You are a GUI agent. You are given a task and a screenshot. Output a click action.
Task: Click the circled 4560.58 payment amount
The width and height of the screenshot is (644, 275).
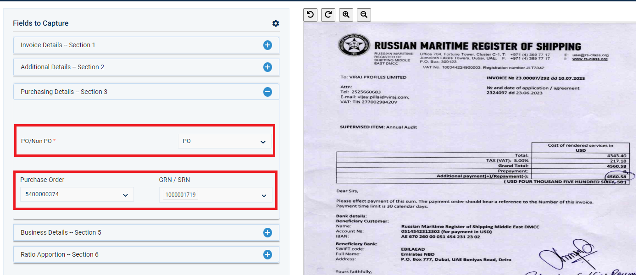click(x=616, y=176)
